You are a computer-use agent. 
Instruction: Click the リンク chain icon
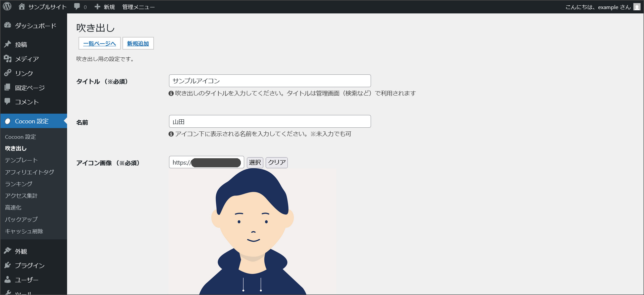coord(8,73)
